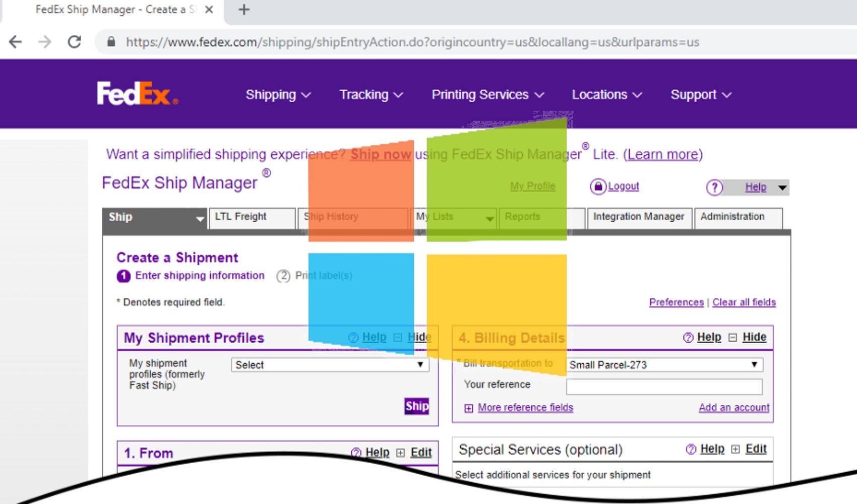Screen dimensions: 857x504
Task: Expand the Locations menu
Action: (607, 94)
